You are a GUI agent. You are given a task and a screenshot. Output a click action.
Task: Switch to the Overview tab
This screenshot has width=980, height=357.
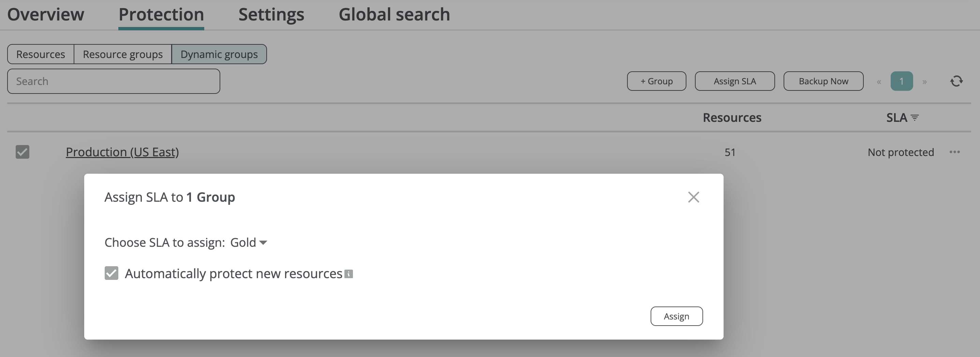coord(46,14)
